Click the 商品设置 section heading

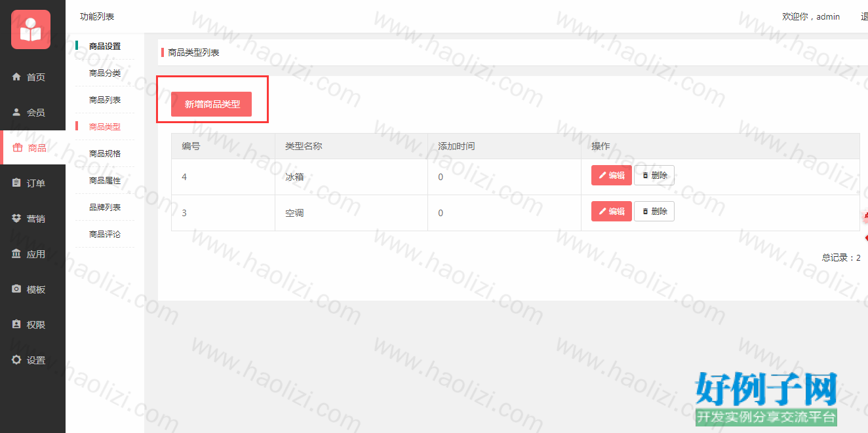[x=105, y=47]
